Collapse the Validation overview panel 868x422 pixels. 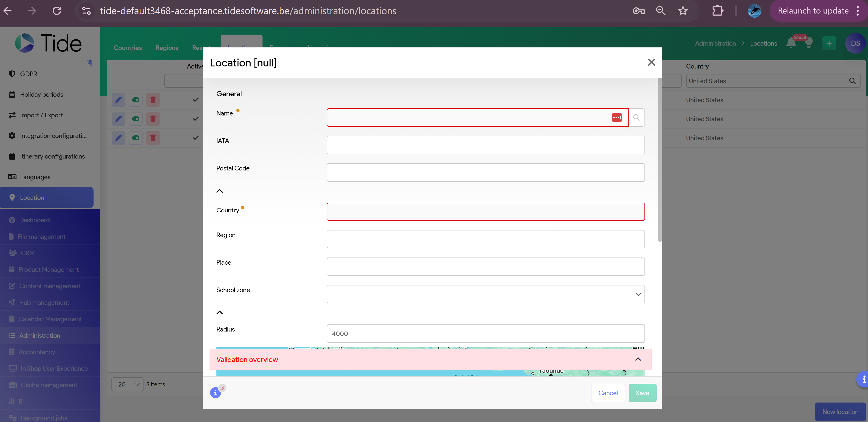[x=638, y=359]
